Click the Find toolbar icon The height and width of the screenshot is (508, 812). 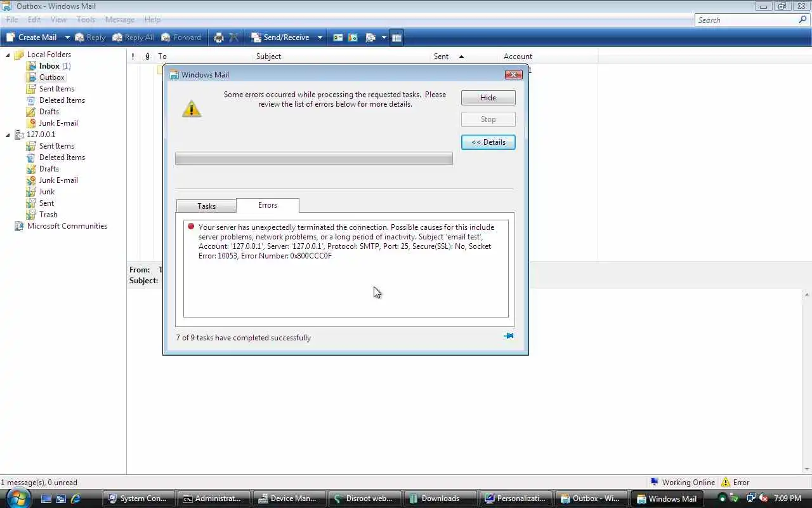(371, 37)
